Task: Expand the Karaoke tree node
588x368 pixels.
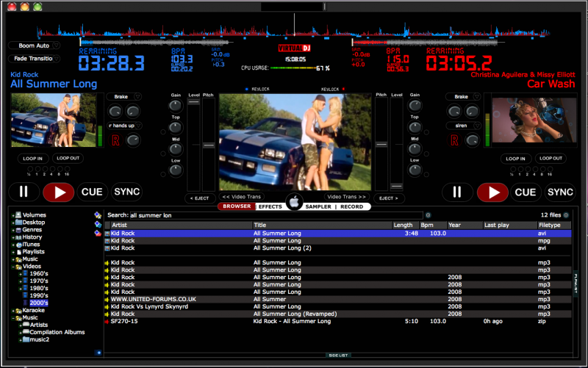Action: 13,311
